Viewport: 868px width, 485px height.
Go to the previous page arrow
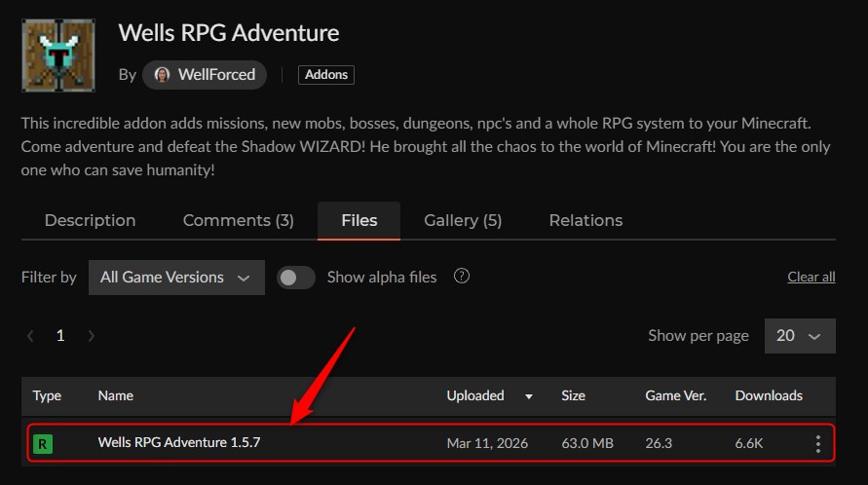click(x=31, y=336)
